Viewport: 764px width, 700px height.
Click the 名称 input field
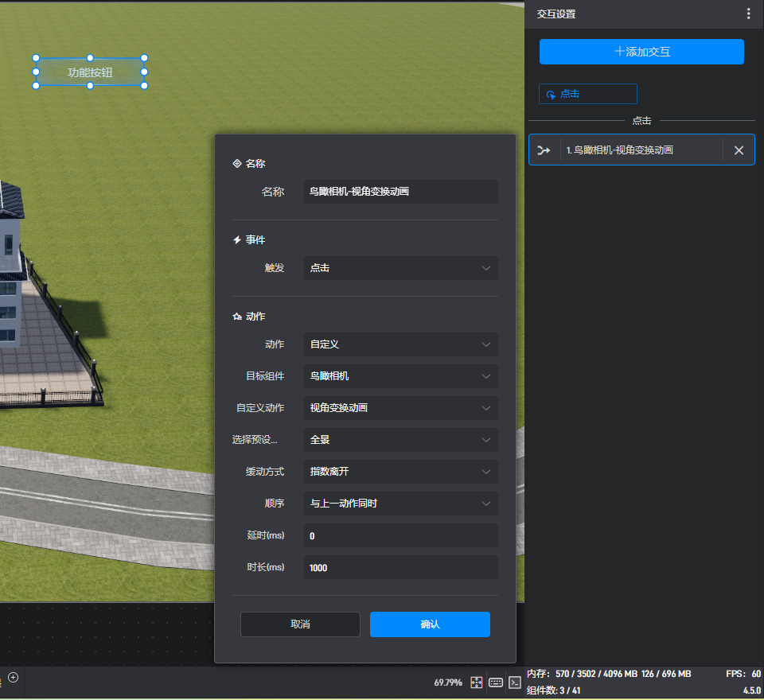click(x=400, y=192)
